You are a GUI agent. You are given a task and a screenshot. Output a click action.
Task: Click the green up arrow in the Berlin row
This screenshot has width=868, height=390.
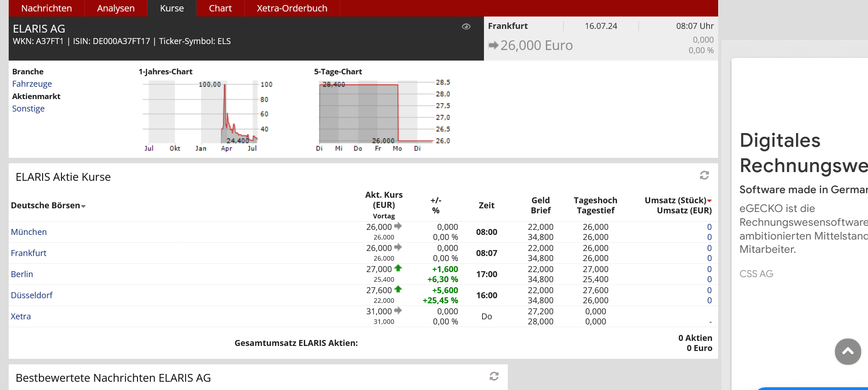(398, 268)
